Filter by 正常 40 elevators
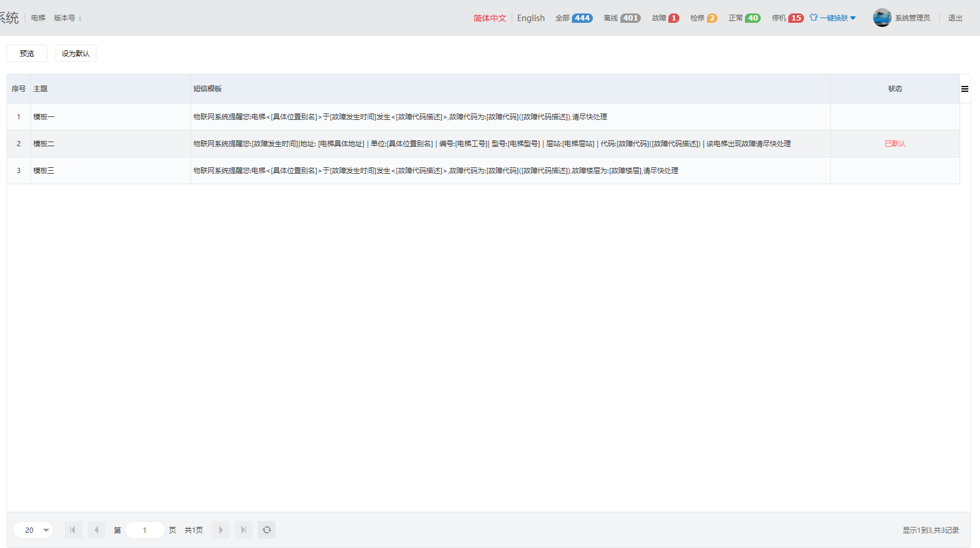Image resolution: width=980 pixels, height=548 pixels. 744,18
